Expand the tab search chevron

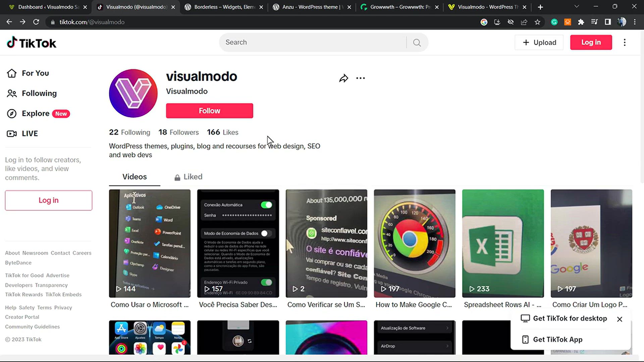pos(577,7)
